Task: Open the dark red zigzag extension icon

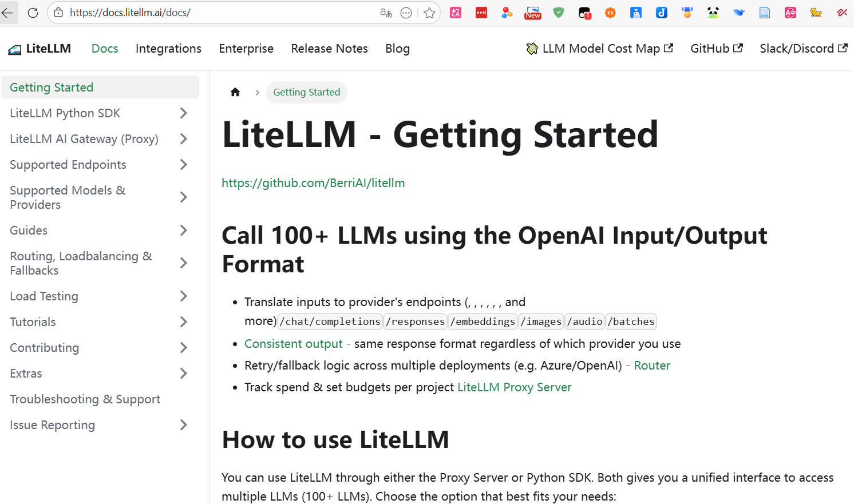Action: click(x=842, y=13)
